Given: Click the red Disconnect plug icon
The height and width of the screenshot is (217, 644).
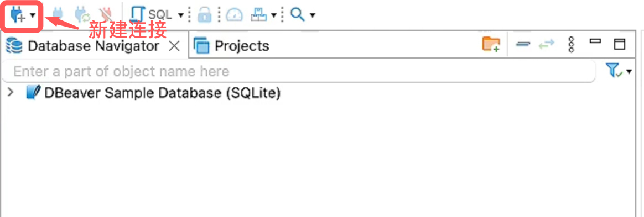Looking at the screenshot, I should tap(106, 15).
